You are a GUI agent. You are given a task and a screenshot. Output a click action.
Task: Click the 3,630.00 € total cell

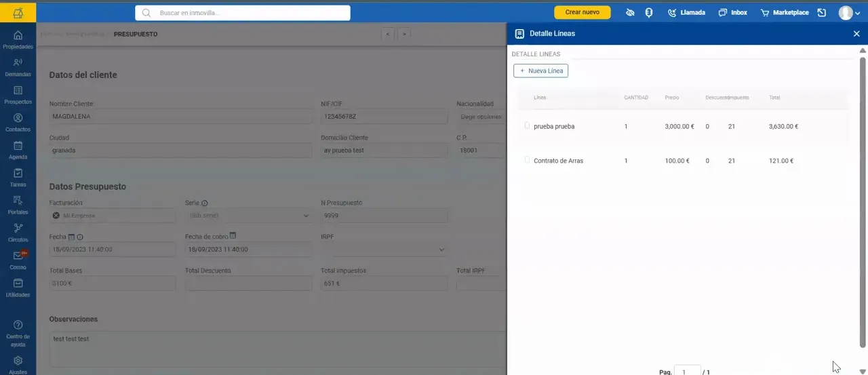[783, 126]
